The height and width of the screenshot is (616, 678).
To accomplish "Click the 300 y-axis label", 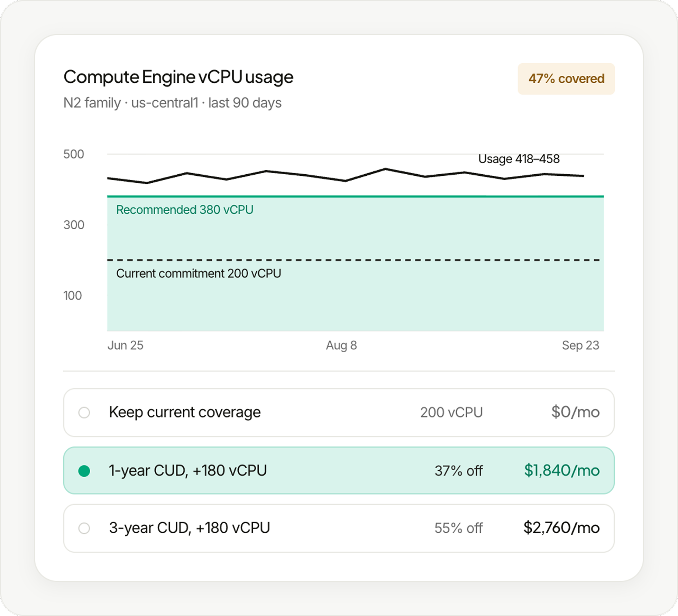I will tap(74, 225).
